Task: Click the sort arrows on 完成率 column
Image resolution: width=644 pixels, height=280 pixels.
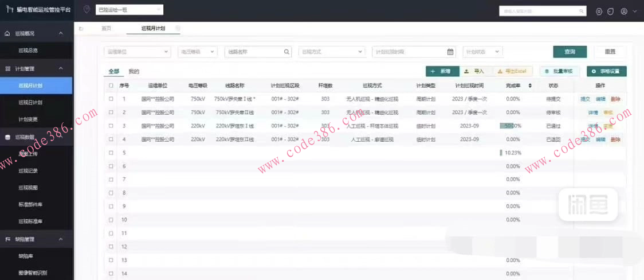Action: click(x=530, y=85)
